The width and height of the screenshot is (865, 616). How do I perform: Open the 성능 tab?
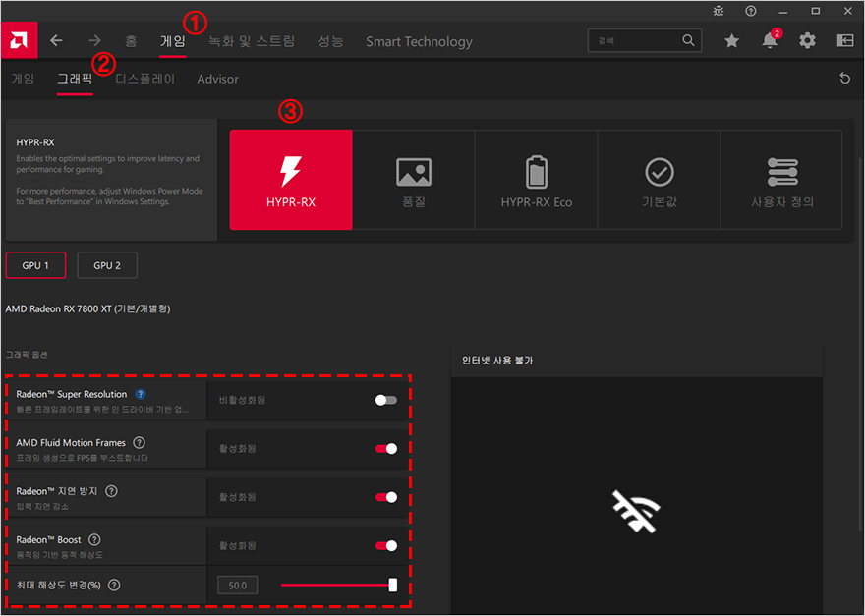[330, 41]
